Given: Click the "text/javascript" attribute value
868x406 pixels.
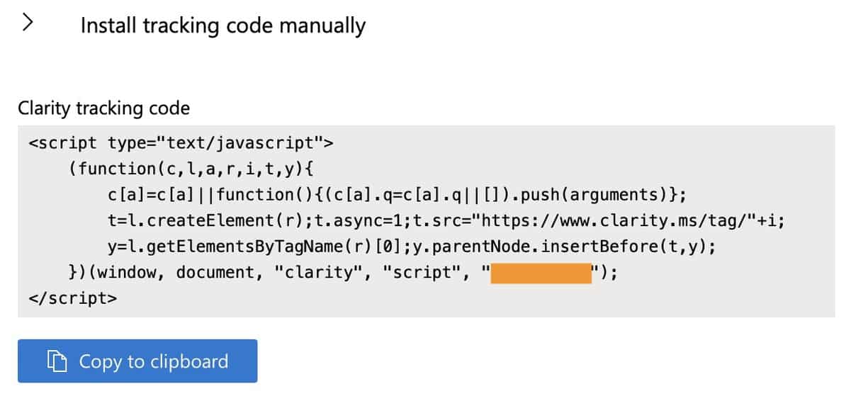Looking at the screenshot, I should point(239,143).
